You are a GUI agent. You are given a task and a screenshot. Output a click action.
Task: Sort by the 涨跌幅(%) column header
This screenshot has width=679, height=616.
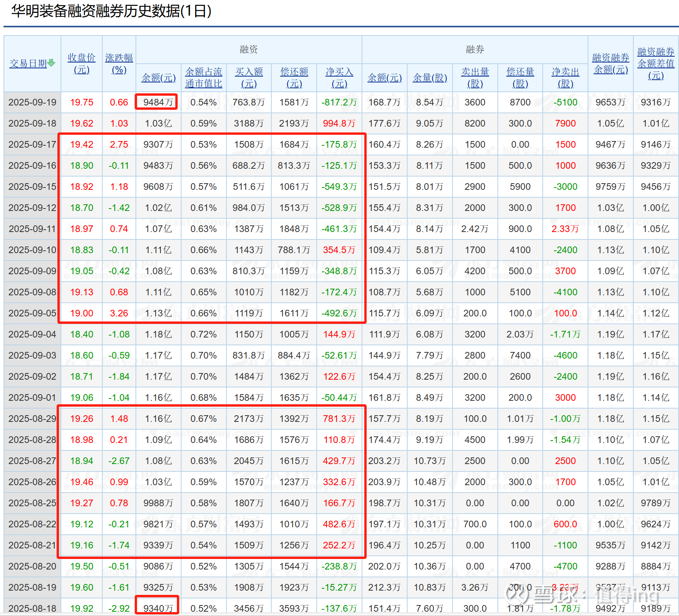tap(119, 64)
